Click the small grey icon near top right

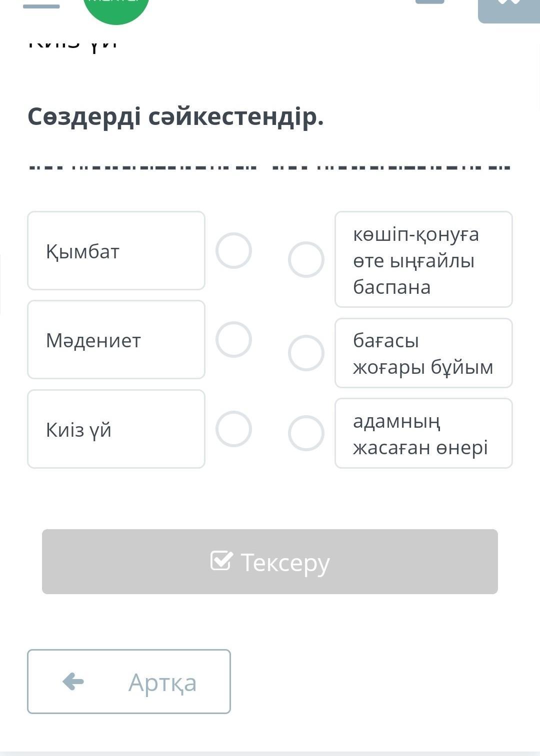click(x=429, y=2)
